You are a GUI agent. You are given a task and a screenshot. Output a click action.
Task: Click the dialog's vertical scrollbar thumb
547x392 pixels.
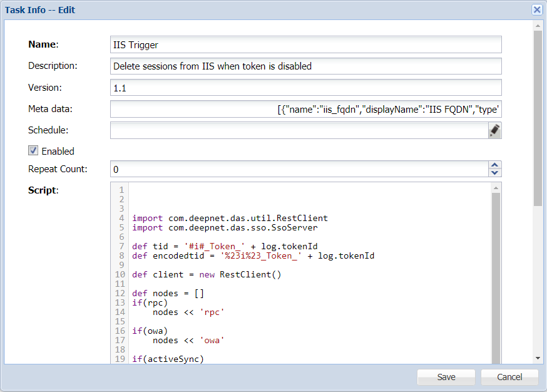[x=537, y=118]
